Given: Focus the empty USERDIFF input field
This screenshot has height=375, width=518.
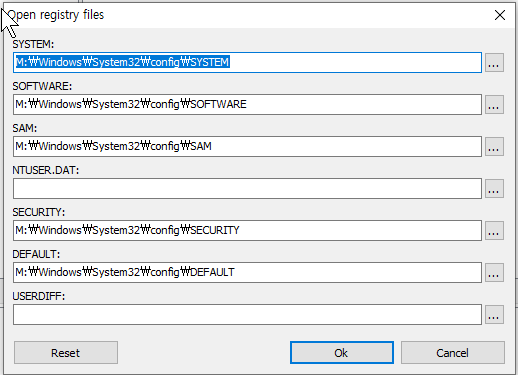Looking at the screenshot, I should pos(247,314).
